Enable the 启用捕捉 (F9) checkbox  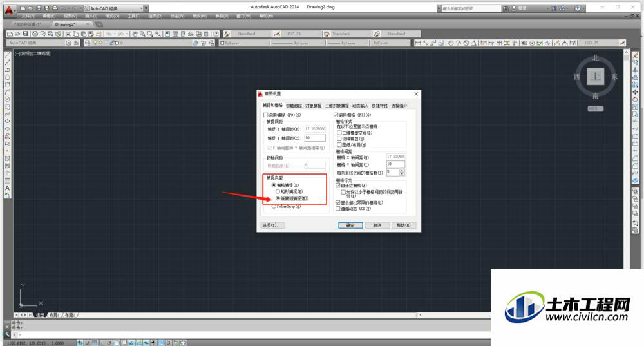tap(266, 115)
